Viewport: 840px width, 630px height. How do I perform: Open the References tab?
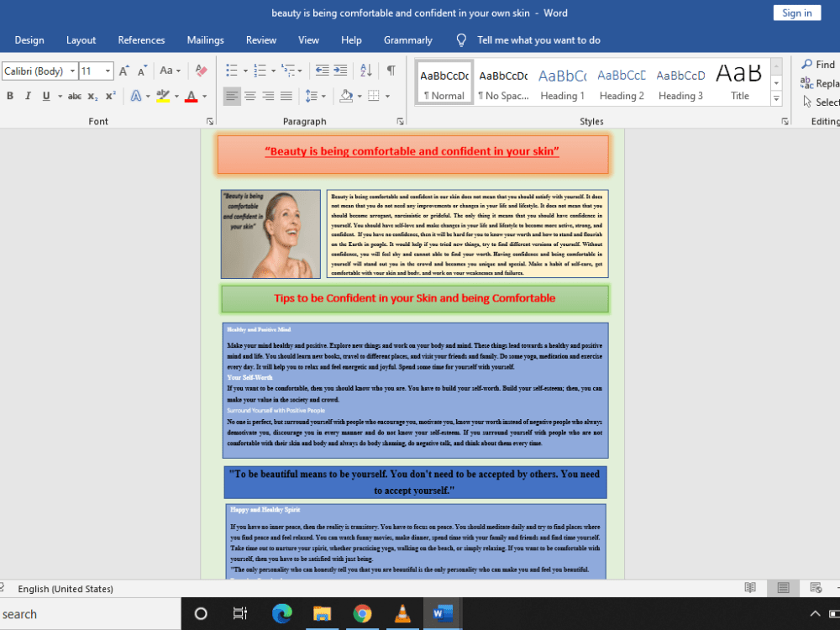pyautogui.click(x=141, y=40)
